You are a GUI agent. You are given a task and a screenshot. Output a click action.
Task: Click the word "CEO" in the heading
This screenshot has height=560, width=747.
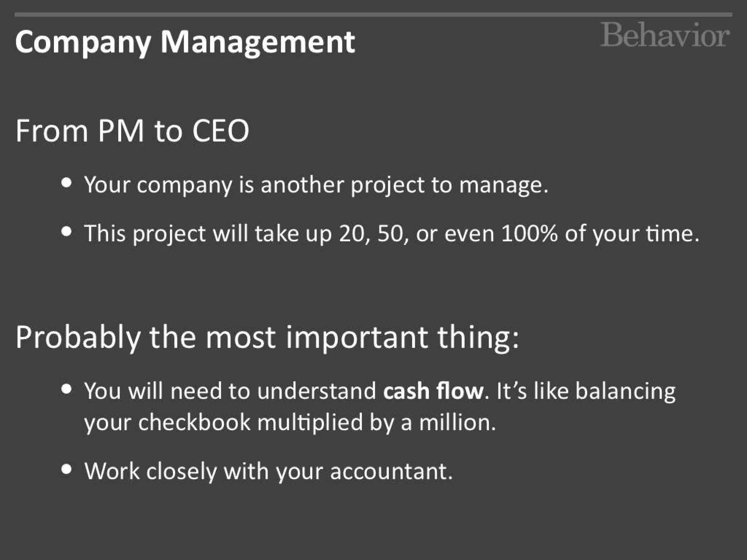(221, 131)
